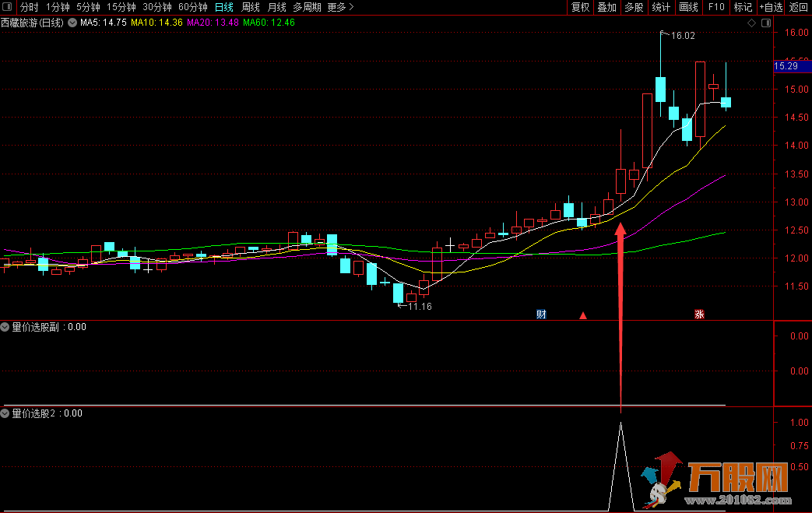Click the 11.50 price axis value

pos(796,286)
